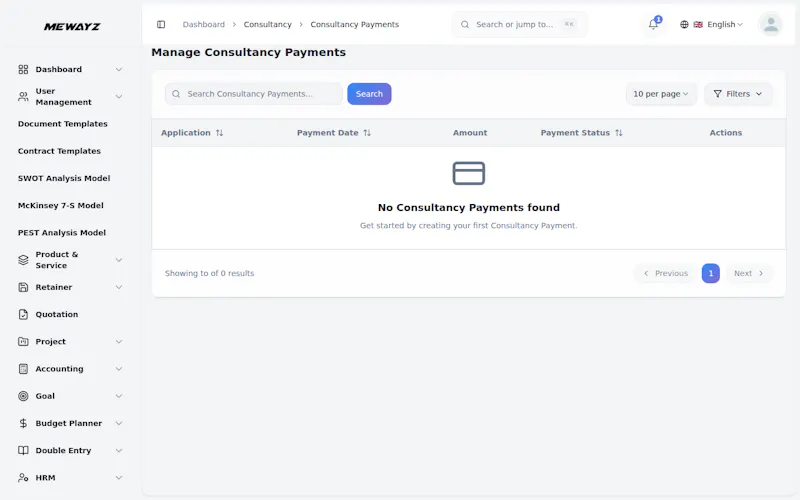Go to Consultancy breadcrumb link
The width and height of the screenshot is (800, 500).
point(267,24)
